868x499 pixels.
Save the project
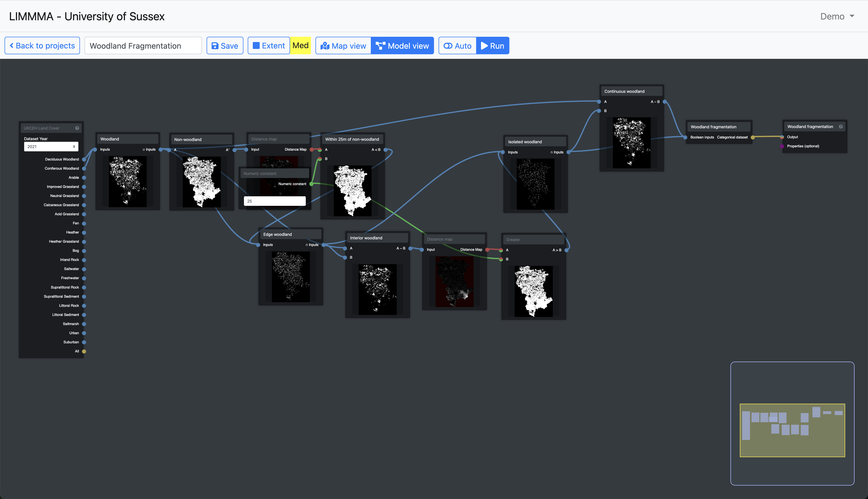[225, 46]
